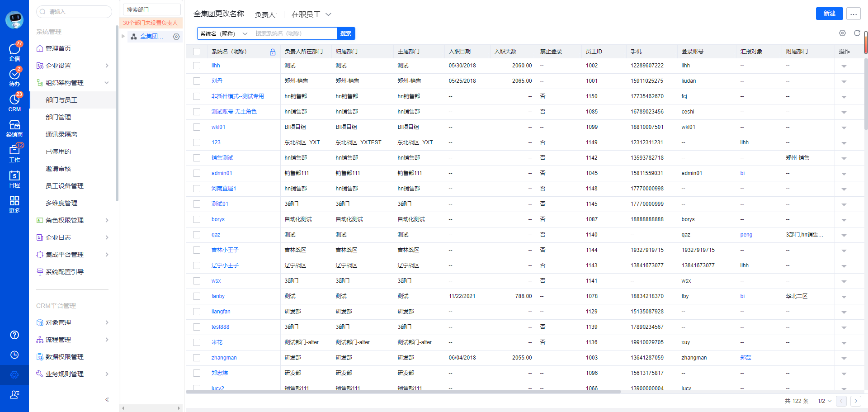The height and width of the screenshot is (412, 868).
Task: Click the column settings gear icon above table
Action: click(x=842, y=33)
